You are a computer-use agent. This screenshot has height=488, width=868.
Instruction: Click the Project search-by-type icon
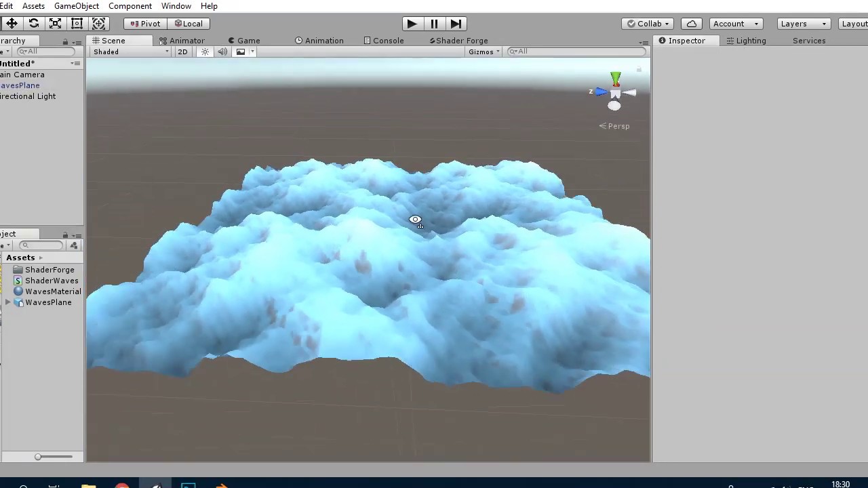pyautogui.click(x=74, y=245)
